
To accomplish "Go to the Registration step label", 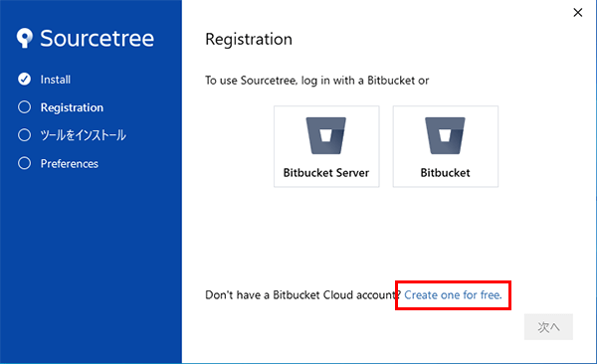I will tap(72, 107).
